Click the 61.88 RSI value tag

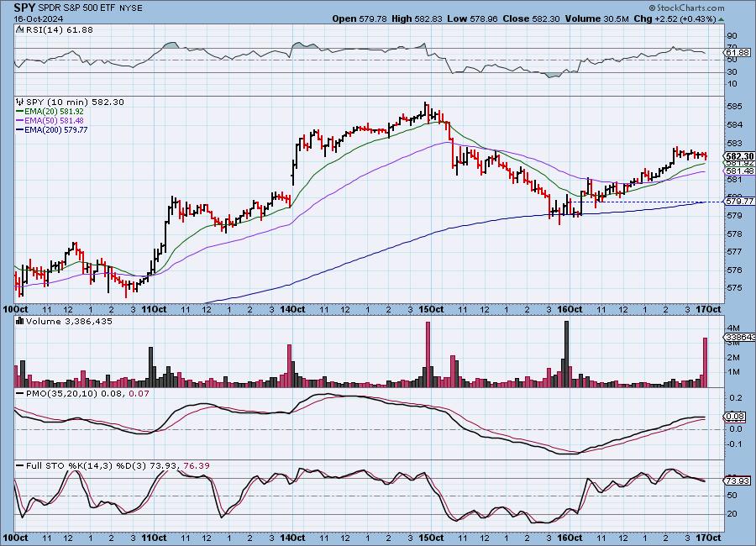click(x=738, y=52)
